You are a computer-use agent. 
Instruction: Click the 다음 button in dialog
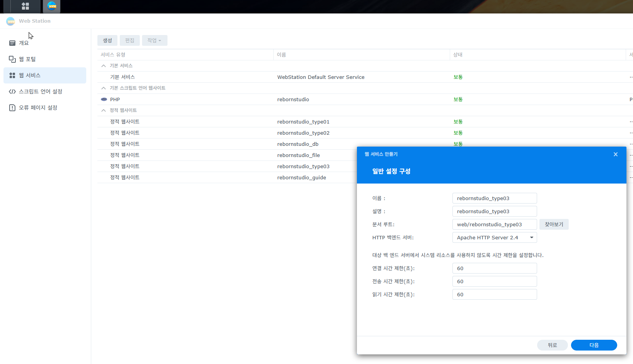tap(594, 345)
